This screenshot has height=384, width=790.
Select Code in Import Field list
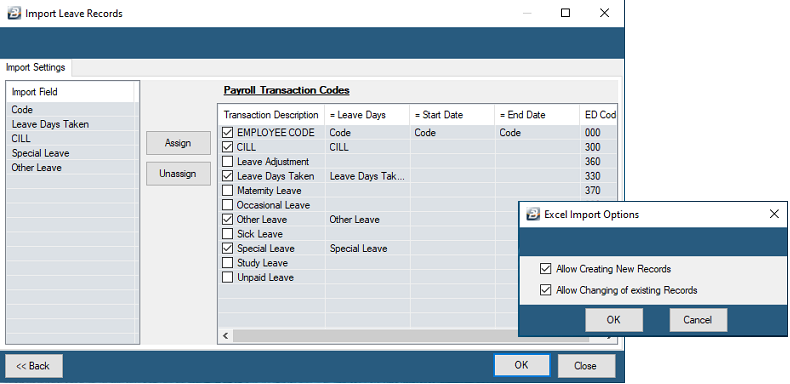[71, 110]
